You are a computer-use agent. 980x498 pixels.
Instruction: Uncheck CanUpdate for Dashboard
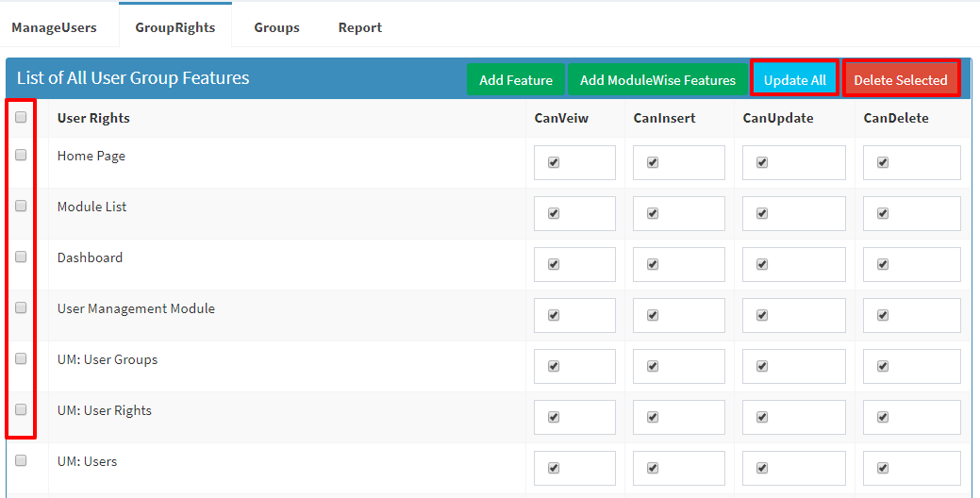(762, 264)
